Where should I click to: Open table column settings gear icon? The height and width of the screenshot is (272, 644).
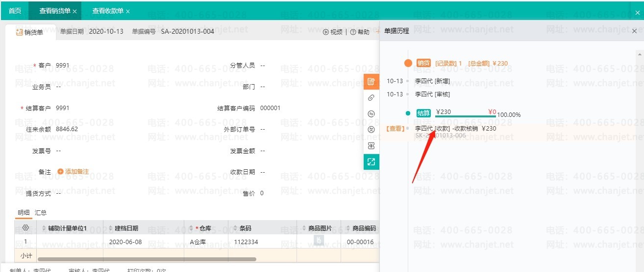click(25, 228)
